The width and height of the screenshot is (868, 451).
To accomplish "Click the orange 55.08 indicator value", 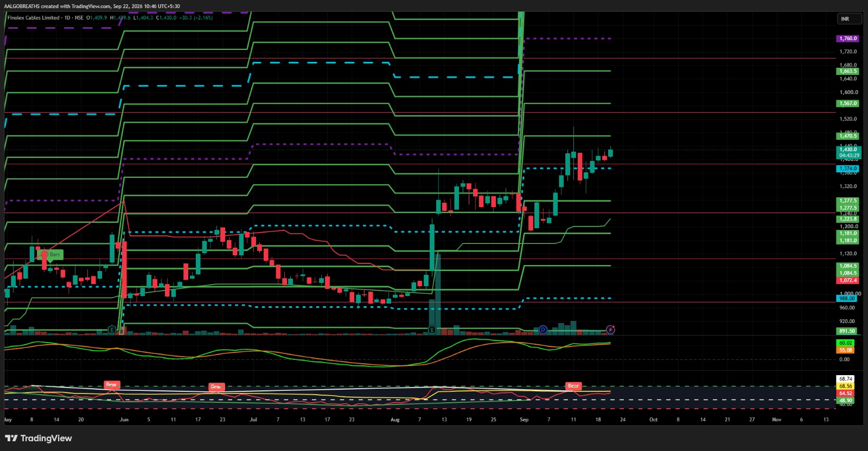I will tap(845, 350).
